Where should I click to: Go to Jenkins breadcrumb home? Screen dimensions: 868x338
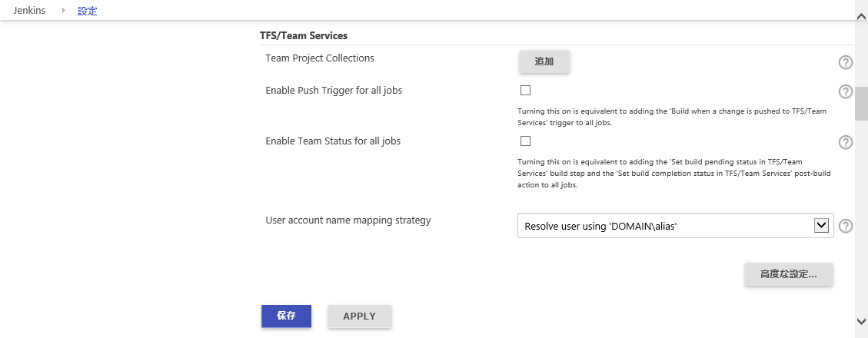pyautogui.click(x=29, y=11)
